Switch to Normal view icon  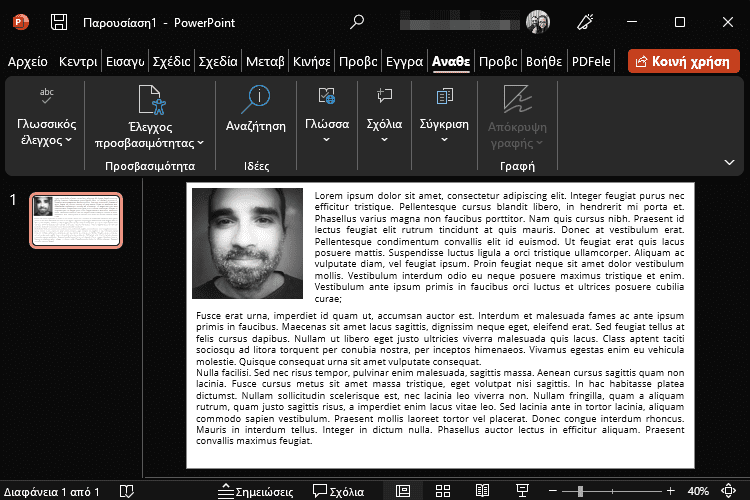click(403, 491)
